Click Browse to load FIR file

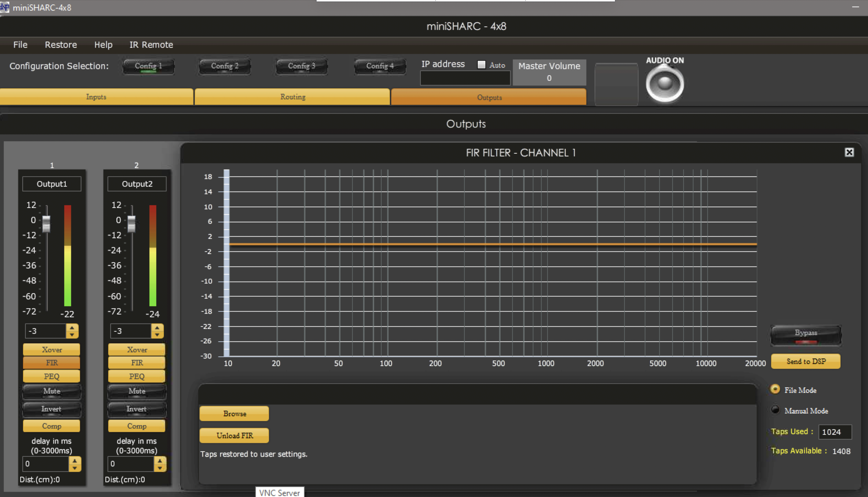coord(234,413)
